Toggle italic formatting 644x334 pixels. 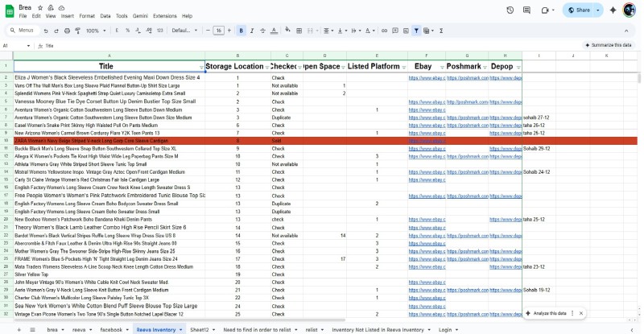[x=252, y=31]
